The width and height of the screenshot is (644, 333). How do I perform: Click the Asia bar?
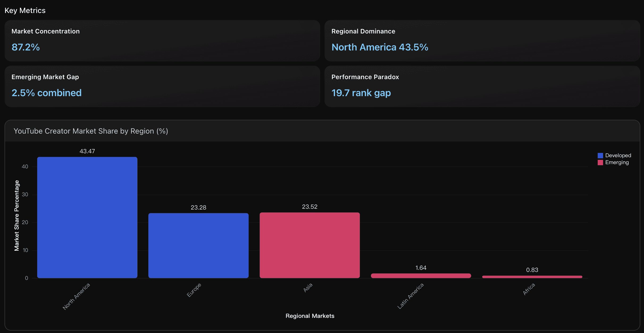point(310,245)
